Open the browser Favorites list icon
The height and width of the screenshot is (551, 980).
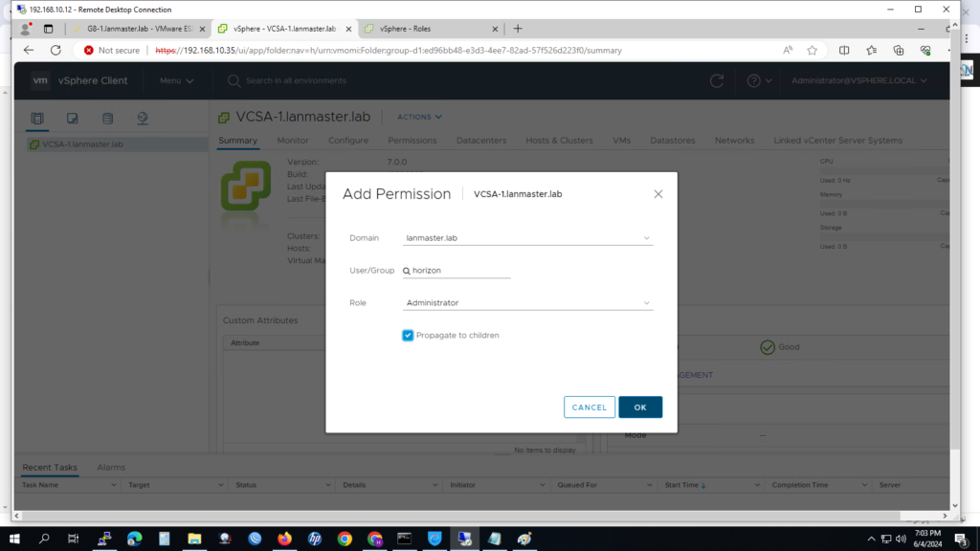(x=871, y=50)
